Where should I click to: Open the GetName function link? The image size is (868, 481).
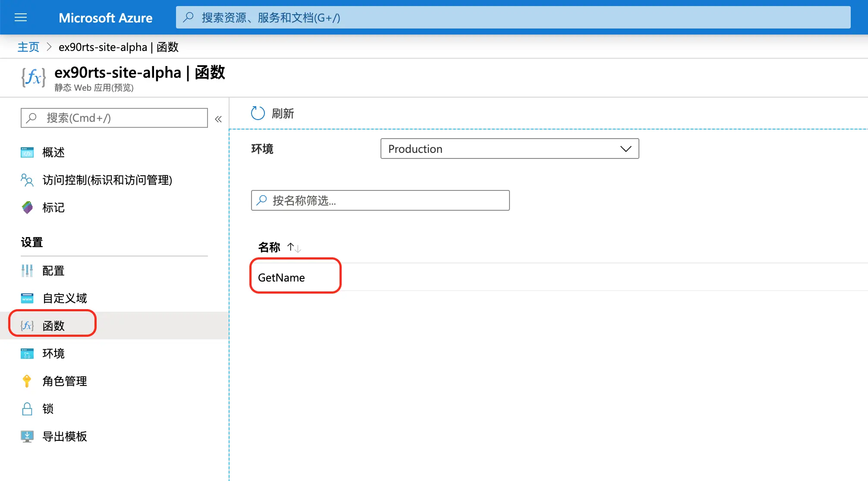(x=281, y=278)
